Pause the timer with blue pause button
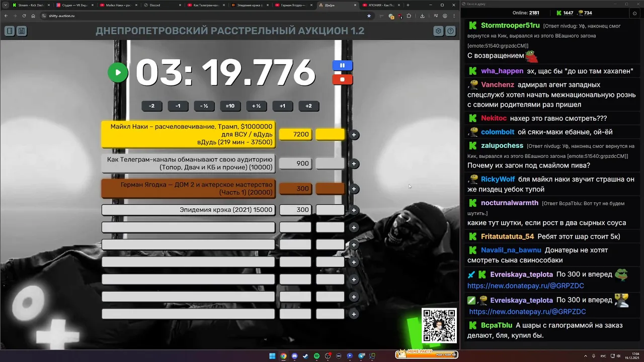The width and height of the screenshot is (644, 362). tap(342, 65)
